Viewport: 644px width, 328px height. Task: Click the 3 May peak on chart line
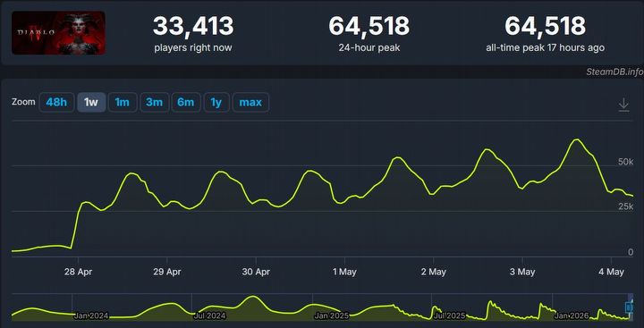[x=577, y=139]
